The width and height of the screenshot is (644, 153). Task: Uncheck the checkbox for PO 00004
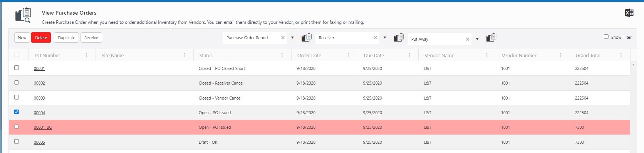[x=17, y=112]
